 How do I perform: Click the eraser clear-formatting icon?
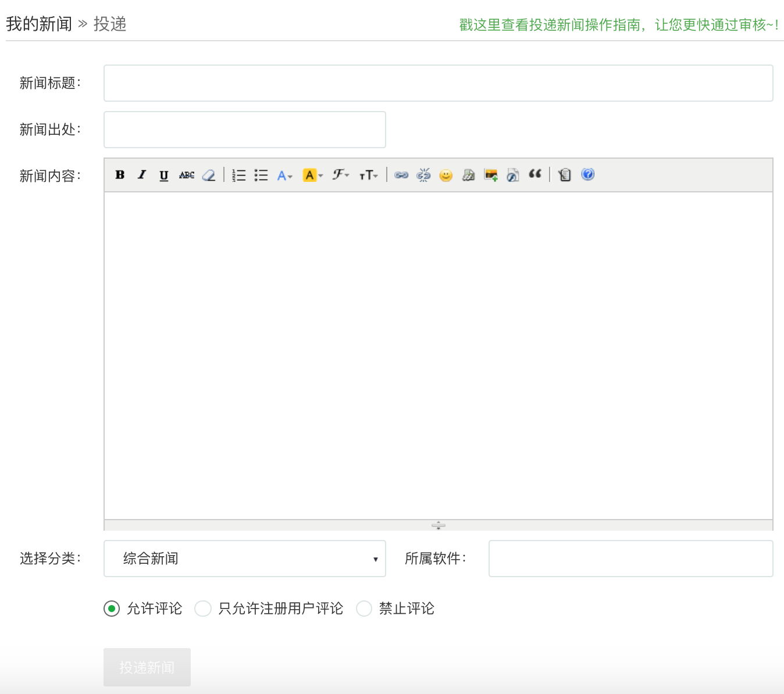click(x=209, y=175)
